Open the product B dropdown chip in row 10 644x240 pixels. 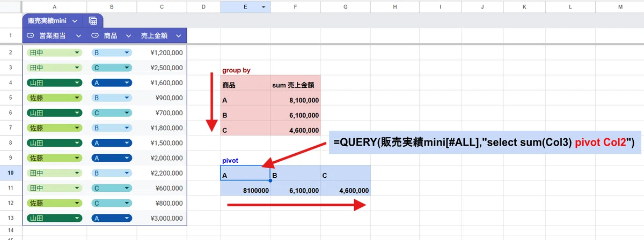112,173
